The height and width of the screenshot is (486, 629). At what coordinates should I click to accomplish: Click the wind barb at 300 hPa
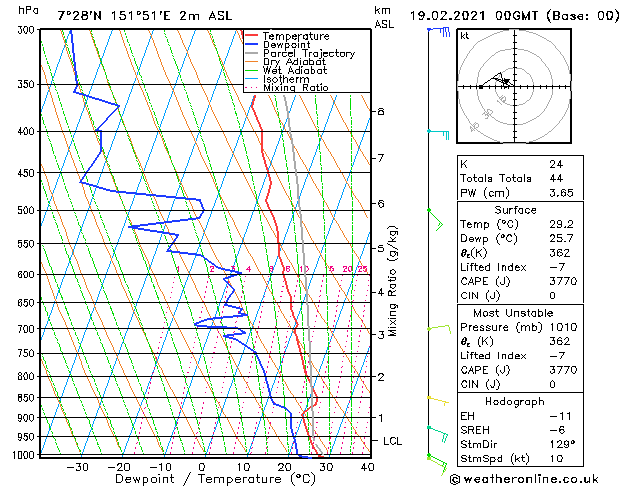(x=439, y=31)
